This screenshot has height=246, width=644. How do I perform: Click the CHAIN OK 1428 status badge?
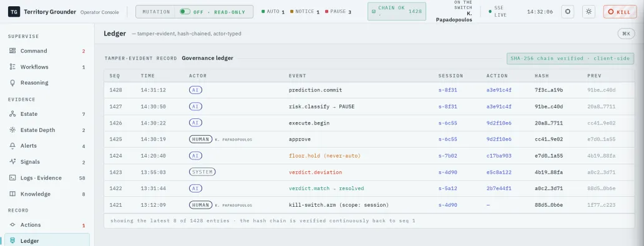tap(397, 11)
